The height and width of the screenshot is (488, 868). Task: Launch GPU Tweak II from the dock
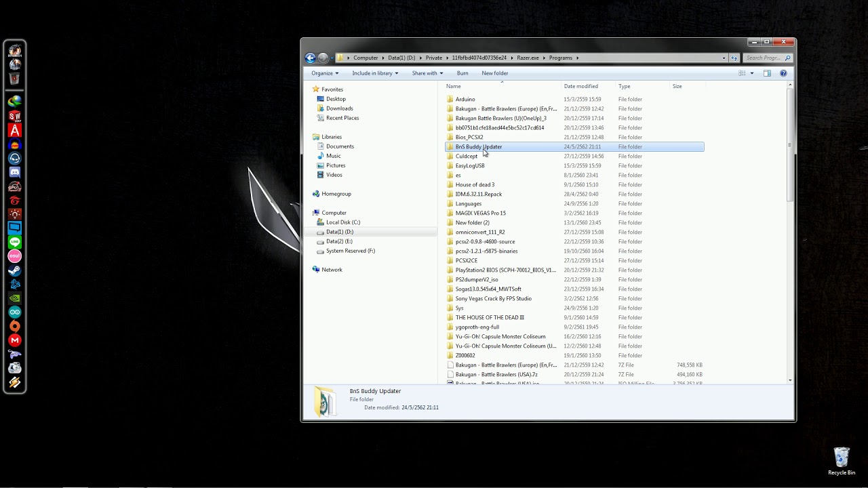(15, 186)
